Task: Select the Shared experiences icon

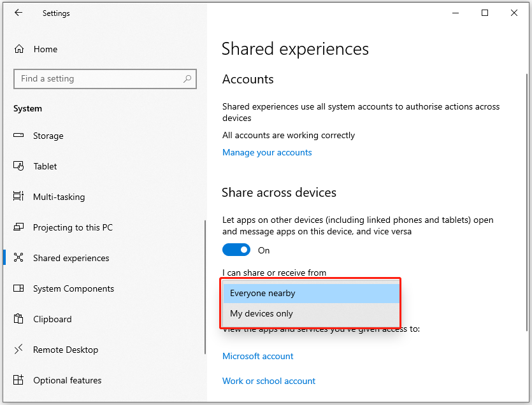Action: click(18, 258)
